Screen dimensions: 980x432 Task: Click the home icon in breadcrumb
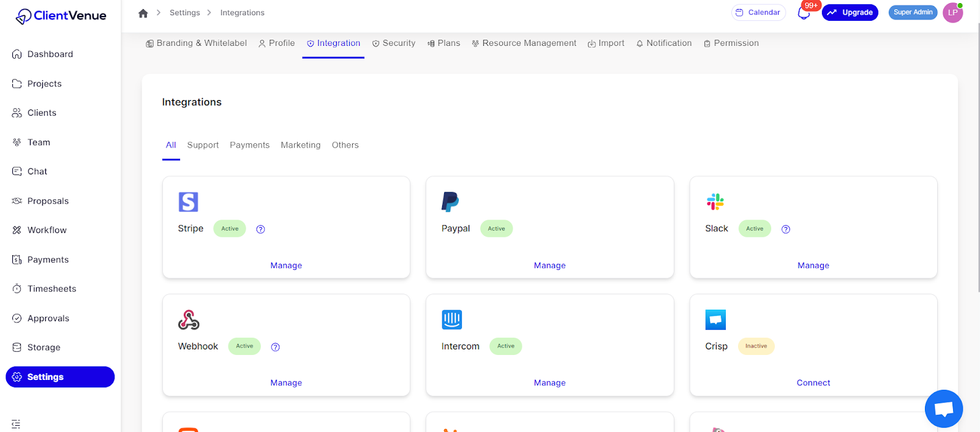(x=143, y=13)
